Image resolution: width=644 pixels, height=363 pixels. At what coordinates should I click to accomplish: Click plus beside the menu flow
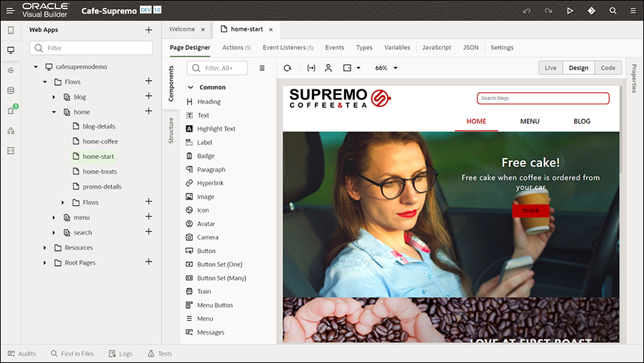[149, 217]
